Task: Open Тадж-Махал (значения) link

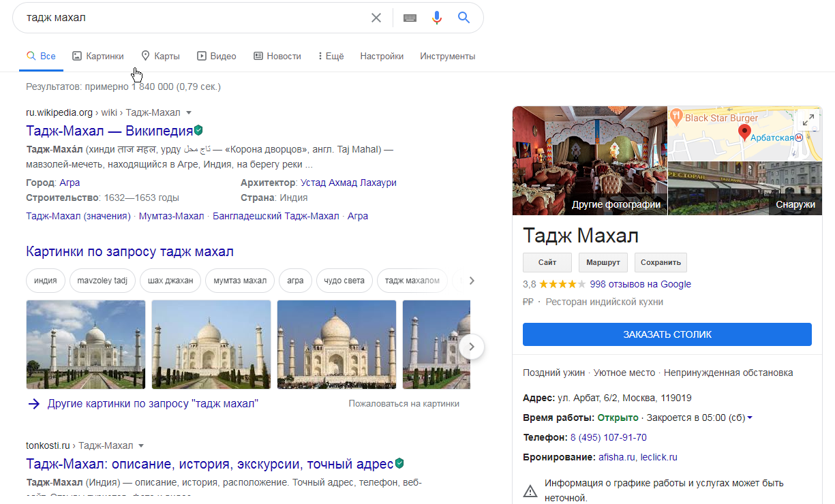Action: tap(78, 216)
